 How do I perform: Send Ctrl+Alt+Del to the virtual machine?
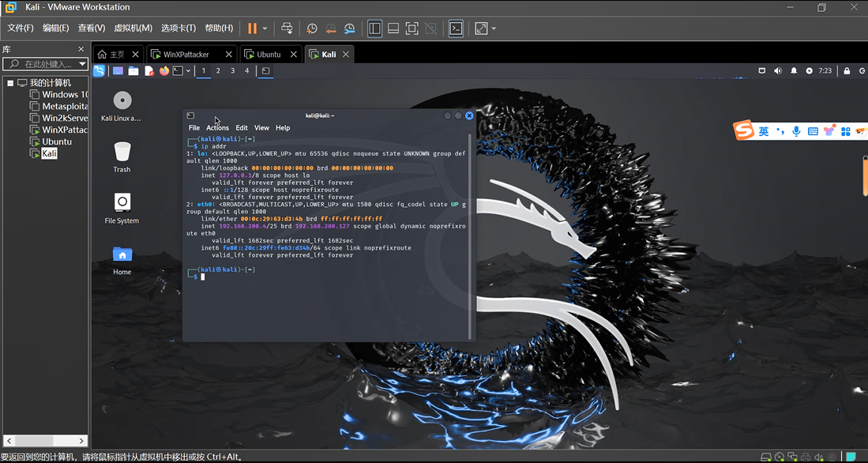287,28
